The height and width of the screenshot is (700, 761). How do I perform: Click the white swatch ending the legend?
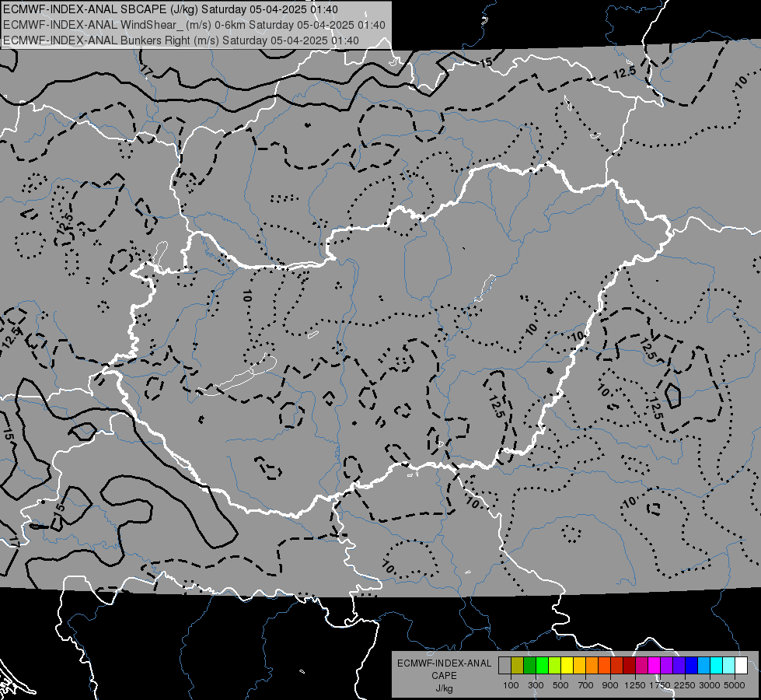pyautogui.click(x=741, y=666)
